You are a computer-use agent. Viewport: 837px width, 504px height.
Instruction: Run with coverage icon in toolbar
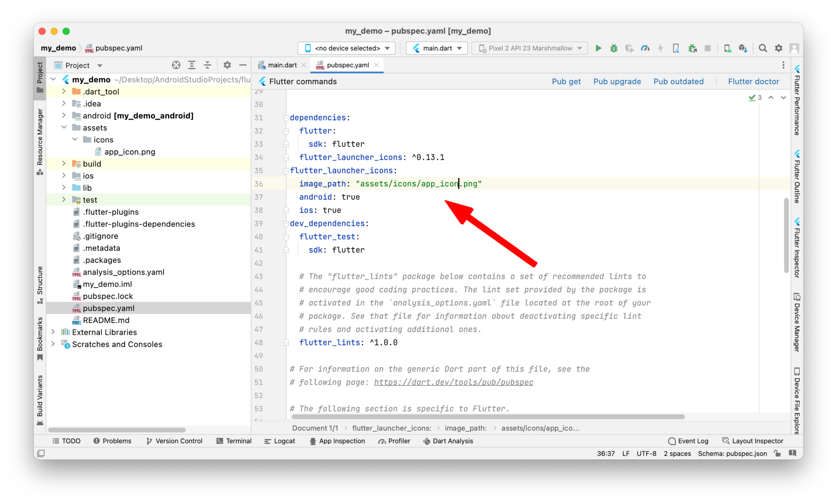tap(629, 48)
